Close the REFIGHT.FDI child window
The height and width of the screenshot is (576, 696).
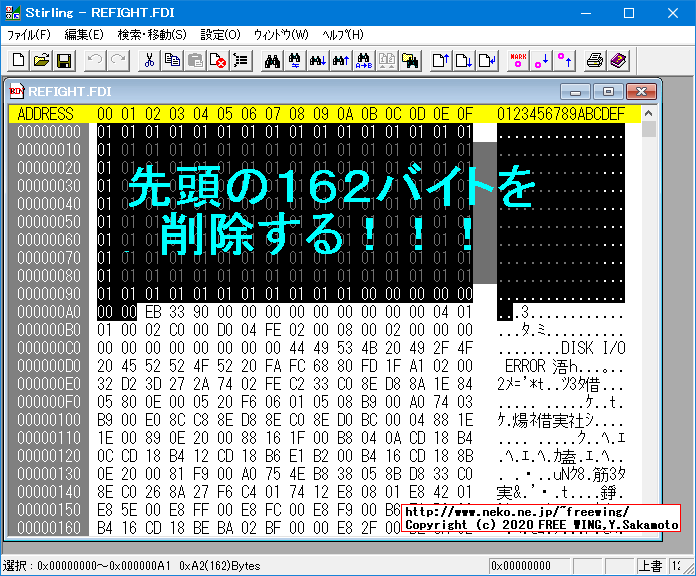point(641,92)
